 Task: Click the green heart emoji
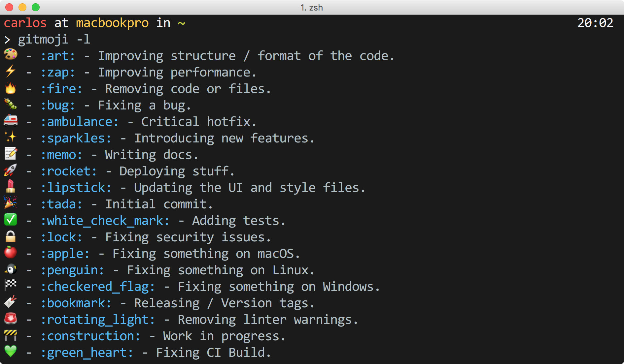coord(11,351)
